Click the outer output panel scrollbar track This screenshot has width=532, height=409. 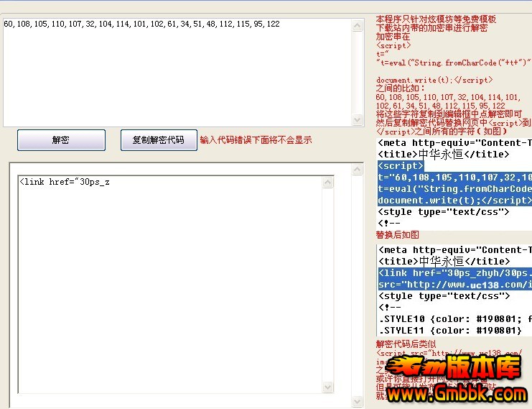coord(358,288)
